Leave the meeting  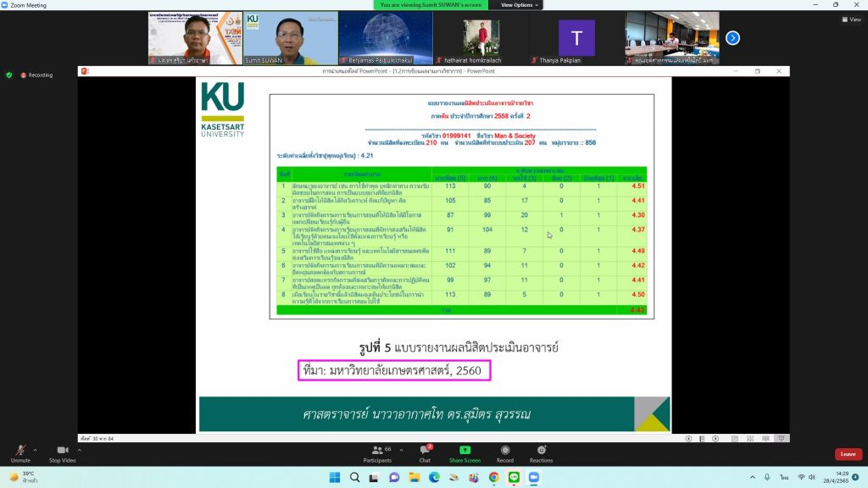(849, 454)
